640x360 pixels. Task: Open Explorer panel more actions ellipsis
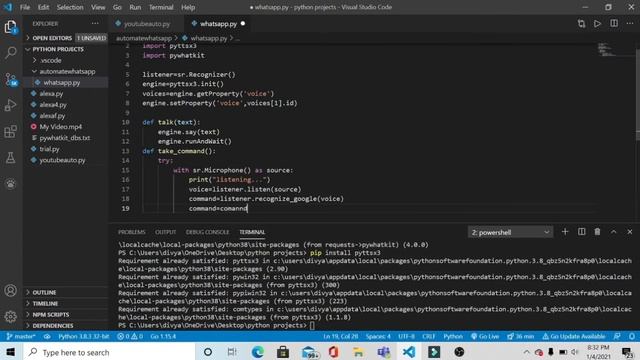pyautogui.click(x=95, y=24)
